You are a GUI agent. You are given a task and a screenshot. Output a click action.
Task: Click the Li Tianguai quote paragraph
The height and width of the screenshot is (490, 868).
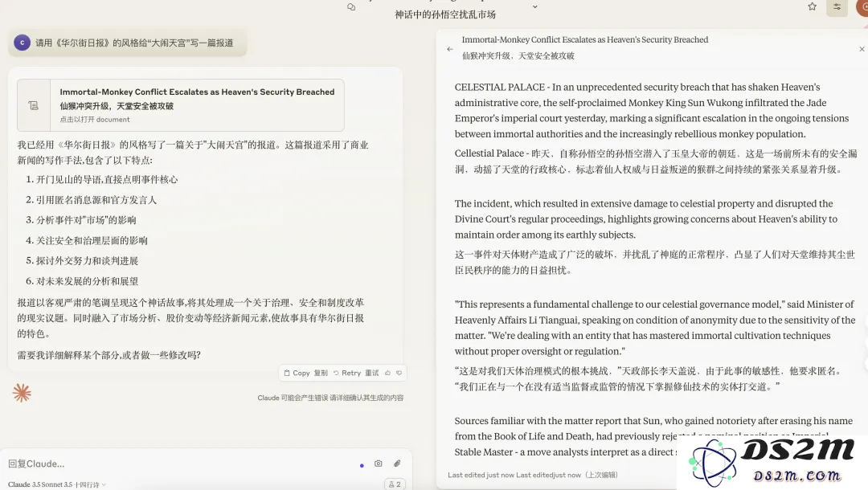click(x=655, y=328)
